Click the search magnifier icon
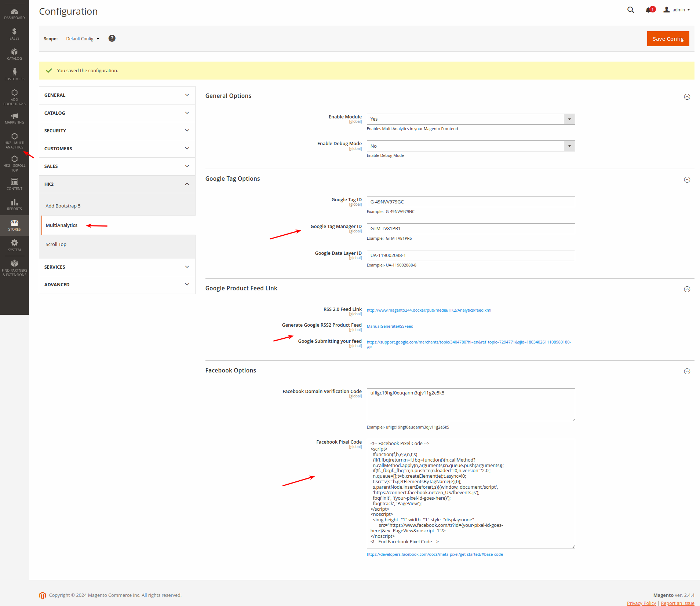 (631, 10)
